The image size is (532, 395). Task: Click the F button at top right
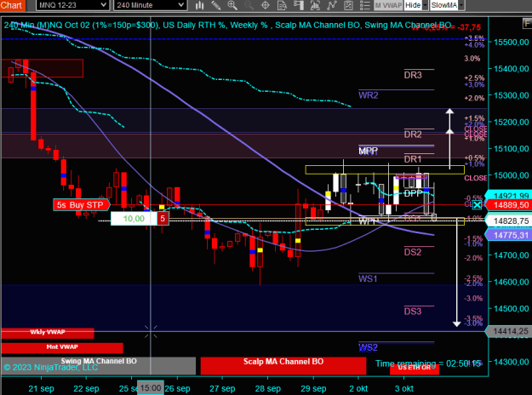527,24
